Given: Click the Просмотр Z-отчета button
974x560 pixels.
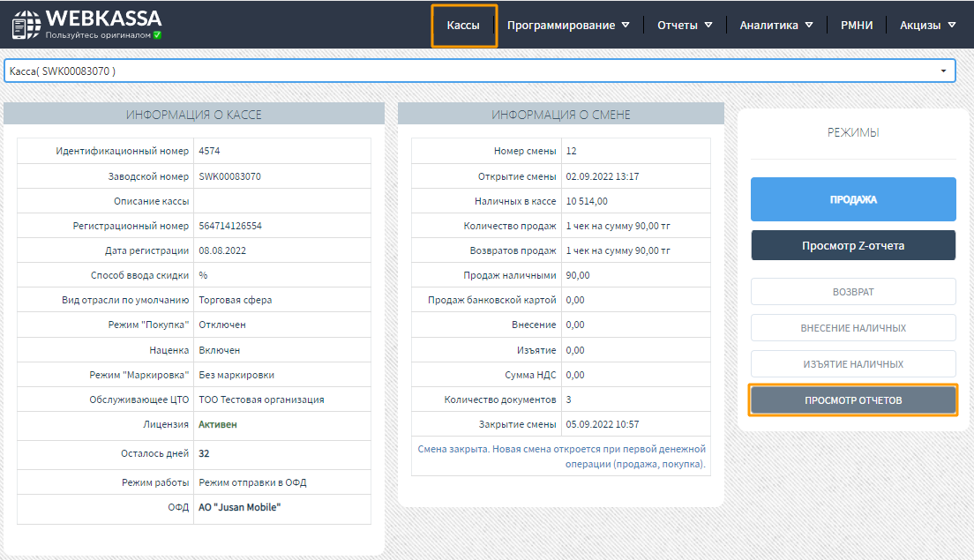Looking at the screenshot, I should (853, 245).
